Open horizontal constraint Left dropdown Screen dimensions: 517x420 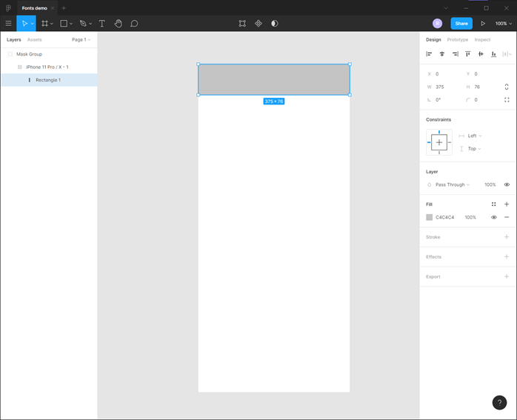click(x=475, y=136)
